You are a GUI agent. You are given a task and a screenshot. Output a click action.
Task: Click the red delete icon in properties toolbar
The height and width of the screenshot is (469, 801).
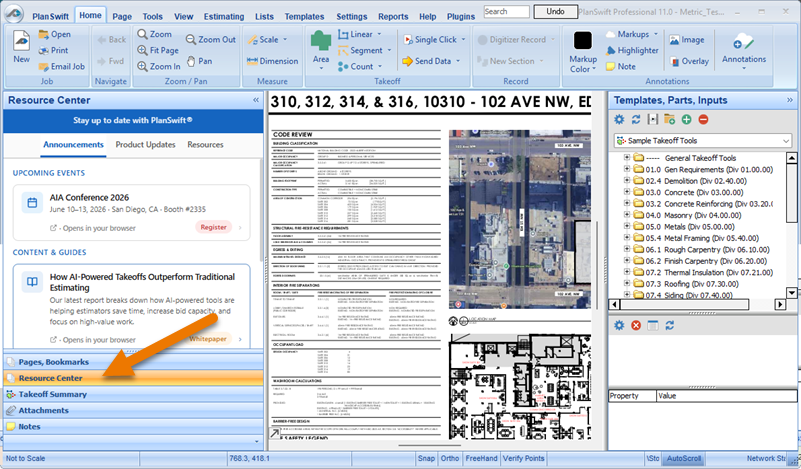636,325
